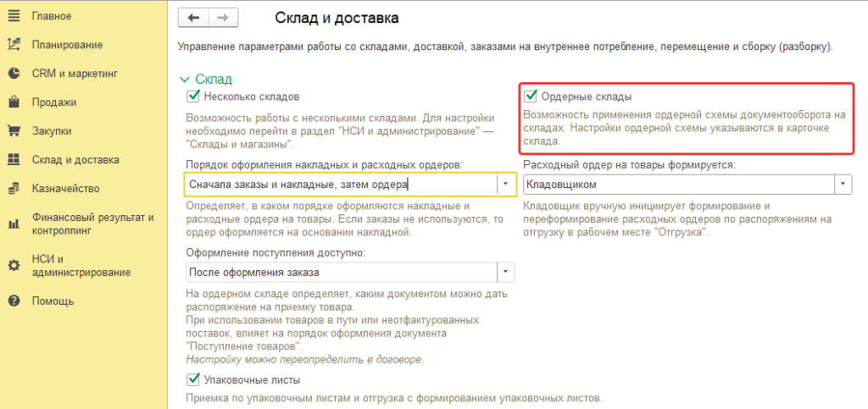Expand the Кладовщиком dropdown arrow
This screenshot has height=409, width=868.
(x=843, y=183)
